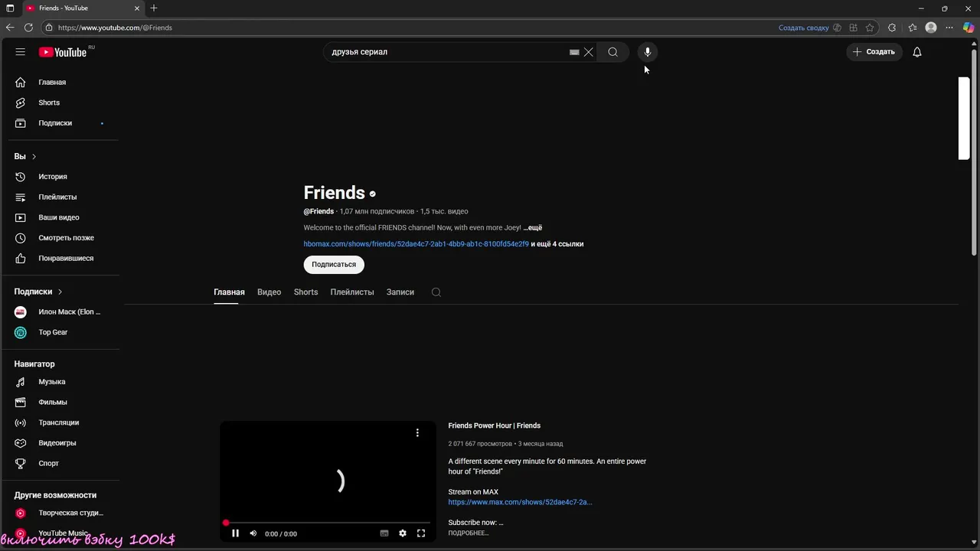980x551 pixels.
Task: Switch to the channel Shorts tab
Action: [305, 292]
